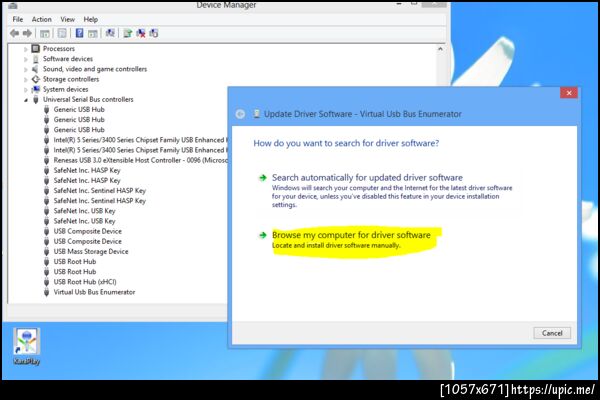
Task: Toggle the console tree toolbar icon
Action: click(x=45, y=34)
